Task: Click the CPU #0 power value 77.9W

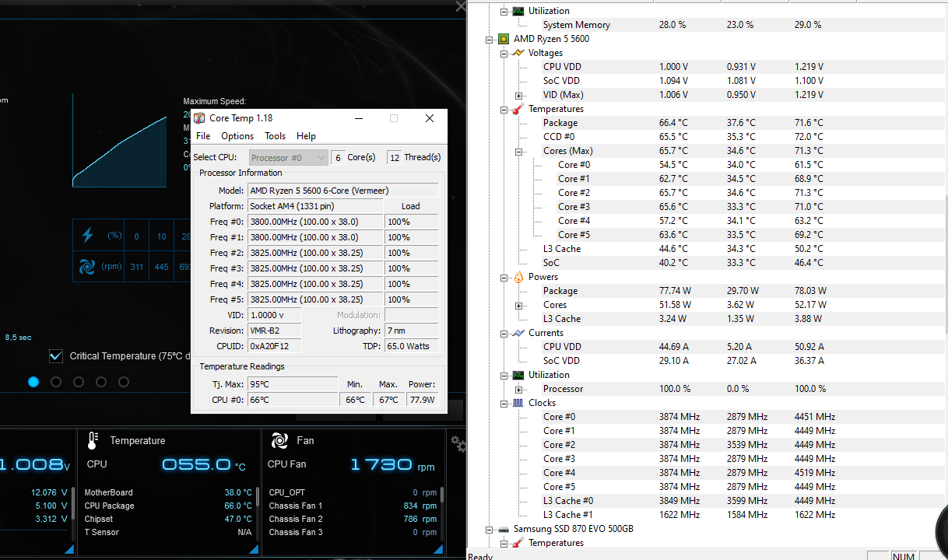Action: 422,400
